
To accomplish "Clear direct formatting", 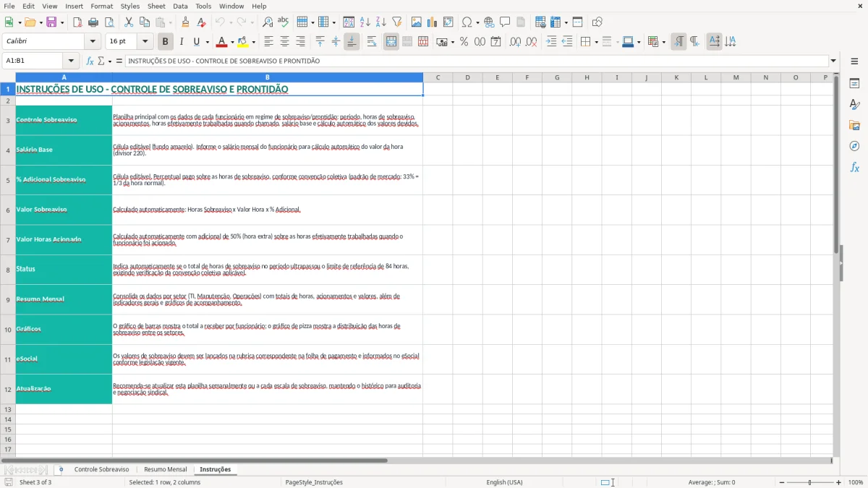I will tap(202, 22).
